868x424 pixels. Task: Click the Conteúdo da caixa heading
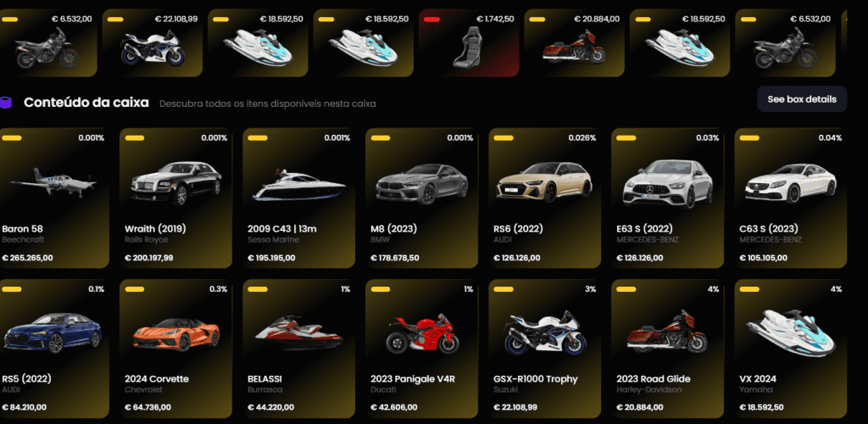[86, 103]
